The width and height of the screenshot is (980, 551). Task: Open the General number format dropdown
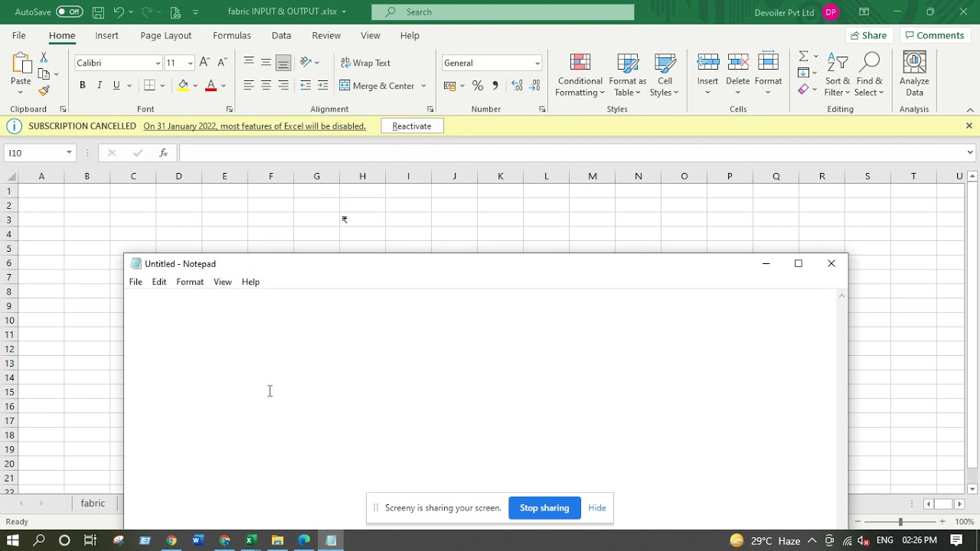pos(537,63)
